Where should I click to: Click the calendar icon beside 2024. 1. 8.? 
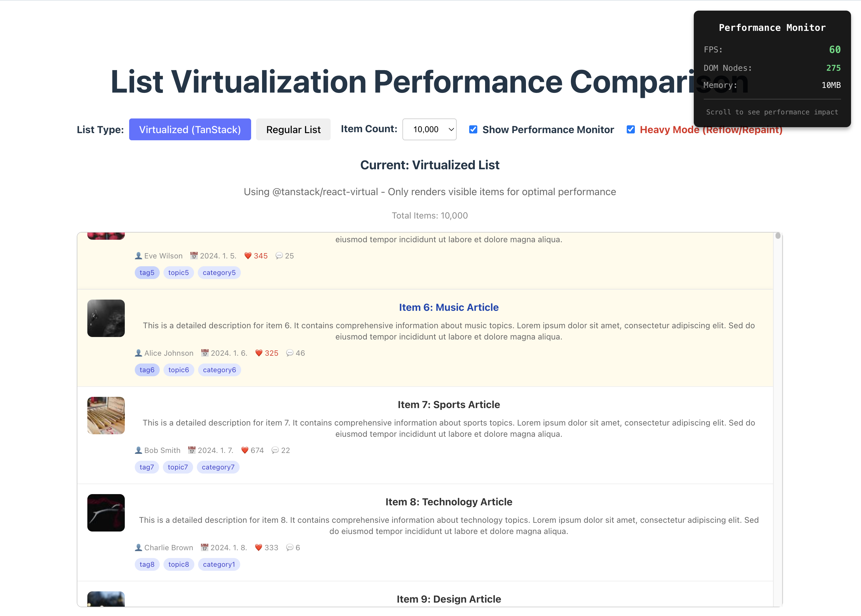tap(205, 547)
